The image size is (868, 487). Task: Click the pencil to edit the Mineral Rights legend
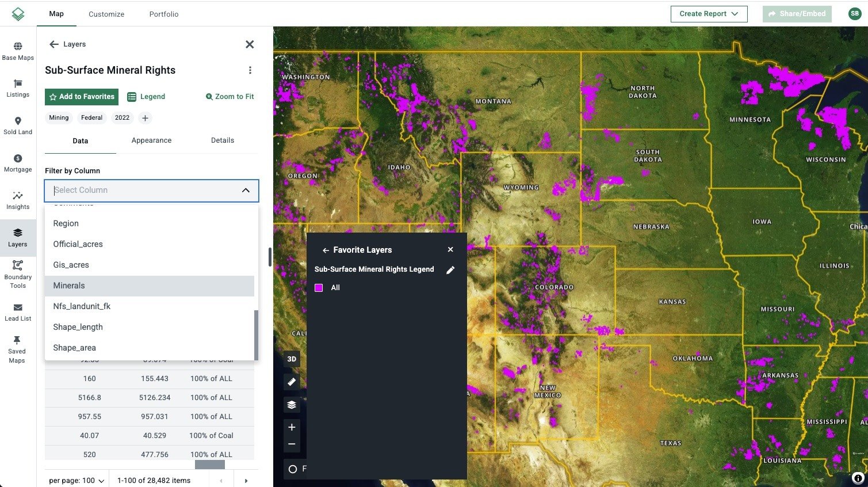click(450, 269)
